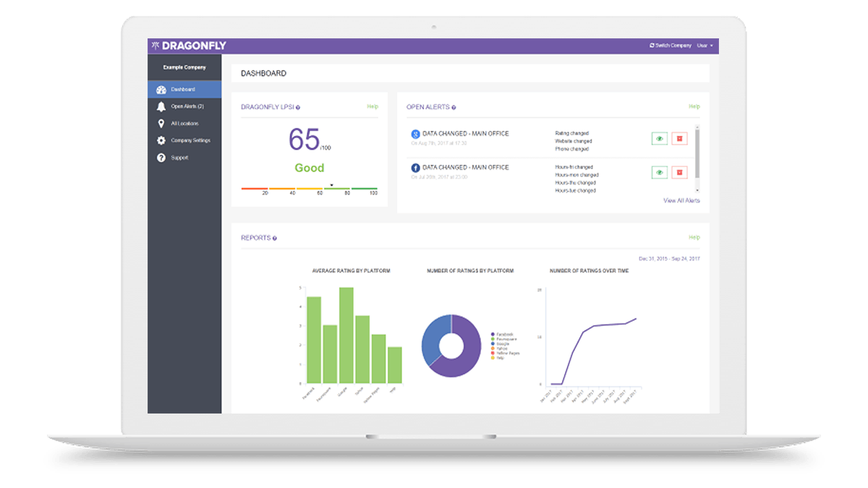
Task: Click the help tooltip icon beside DRAGONFLY LPSI
Action: [x=299, y=106]
